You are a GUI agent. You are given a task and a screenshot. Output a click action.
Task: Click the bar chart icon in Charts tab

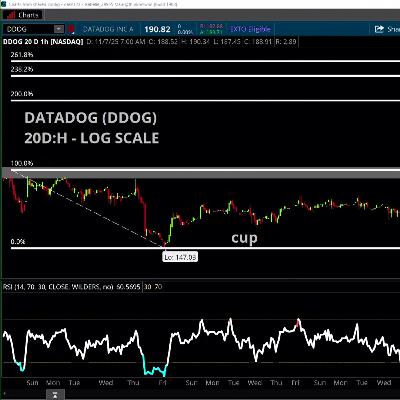tap(11, 15)
